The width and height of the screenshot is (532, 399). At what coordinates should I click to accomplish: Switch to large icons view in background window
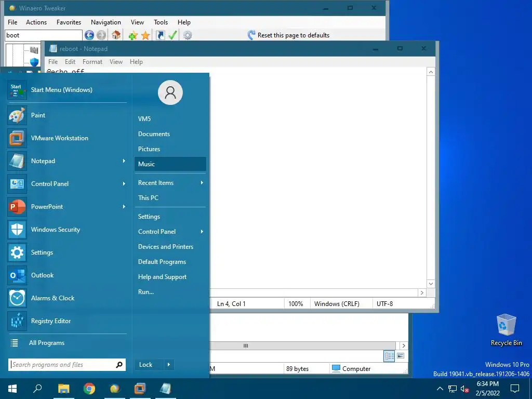401,356
